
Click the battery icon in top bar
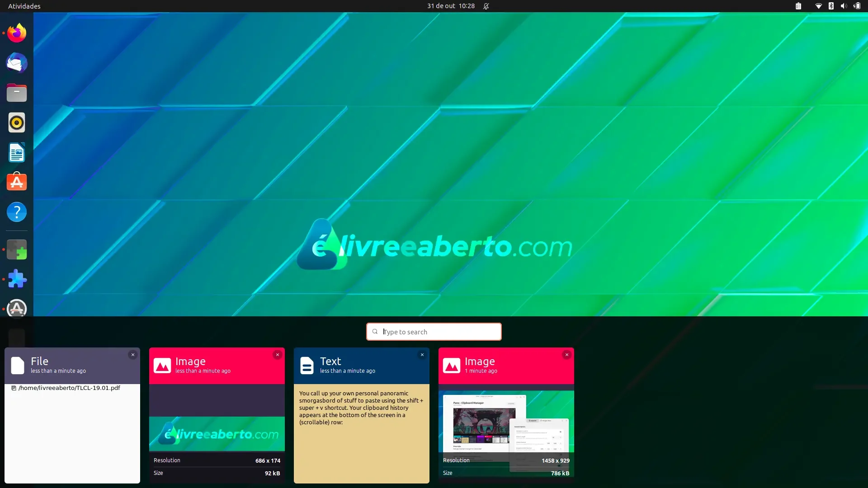pyautogui.click(x=857, y=6)
